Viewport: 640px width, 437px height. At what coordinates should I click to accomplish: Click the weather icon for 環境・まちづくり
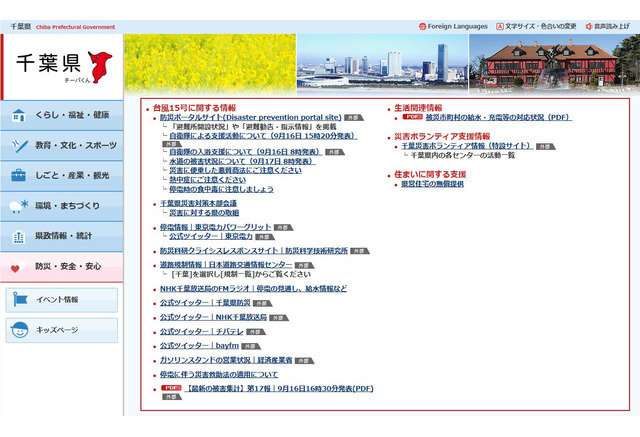click(20, 206)
